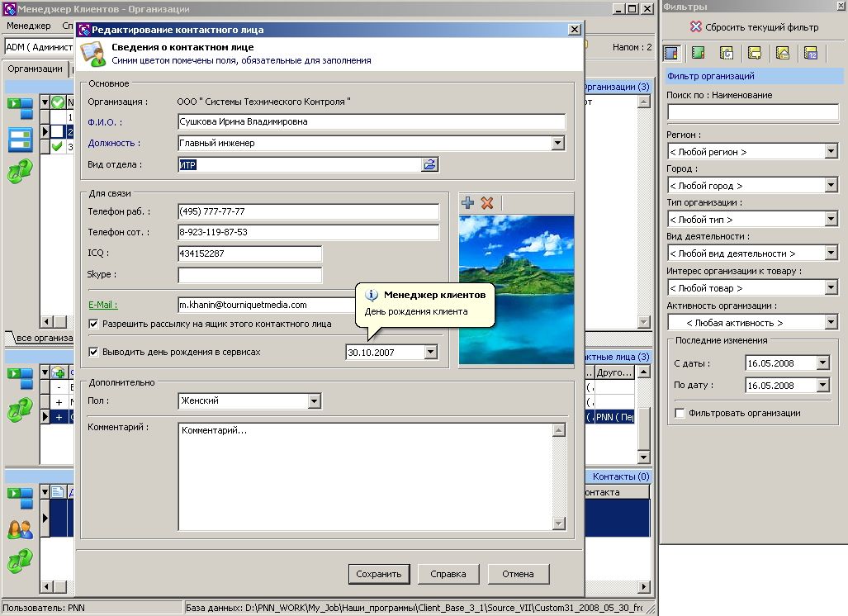Viewport: 848px width, 616px height.
Task: Open the Должность dropdown list
Action: 558,144
